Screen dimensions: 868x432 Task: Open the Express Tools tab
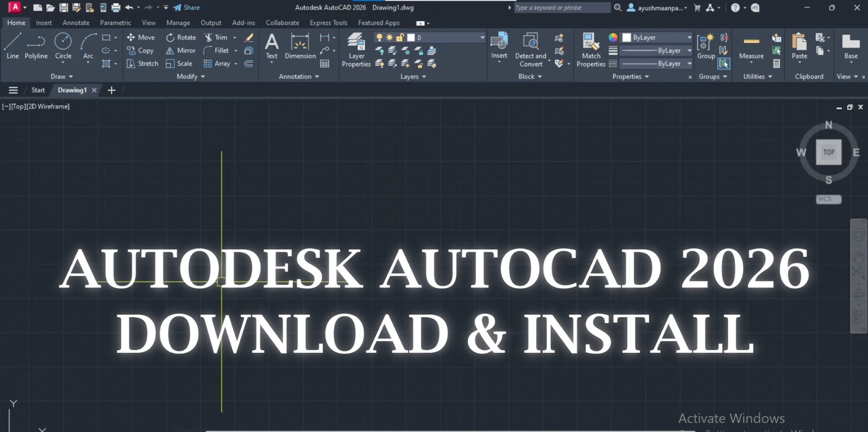tap(328, 23)
